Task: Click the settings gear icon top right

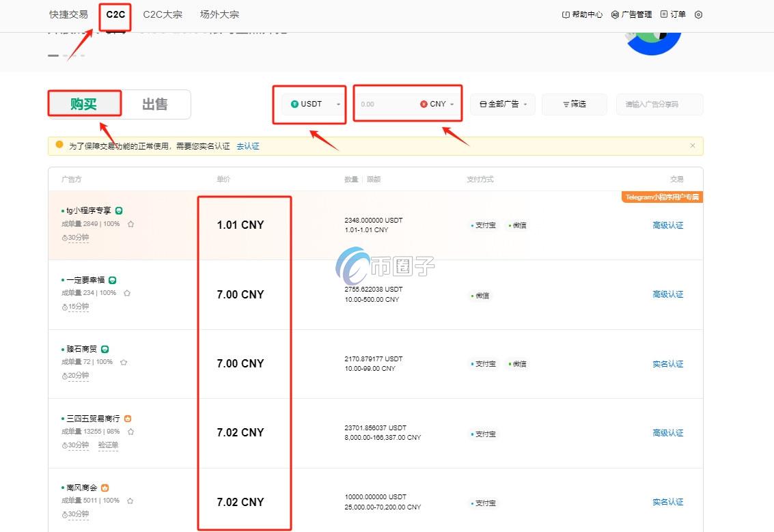Action: pos(697,14)
